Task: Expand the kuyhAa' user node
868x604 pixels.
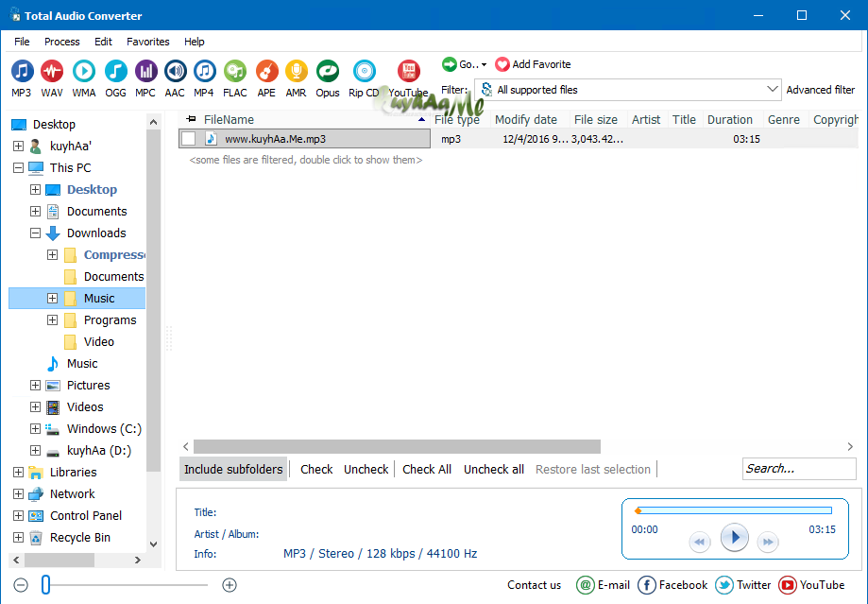Action: point(18,147)
